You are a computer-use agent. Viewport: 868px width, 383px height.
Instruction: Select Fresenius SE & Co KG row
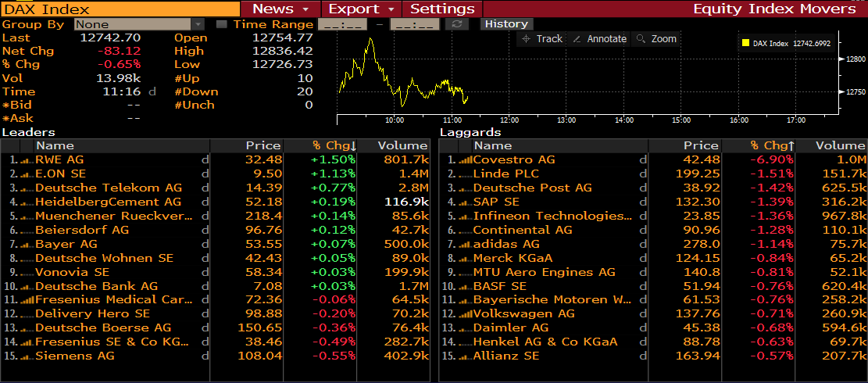pos(216,342)
